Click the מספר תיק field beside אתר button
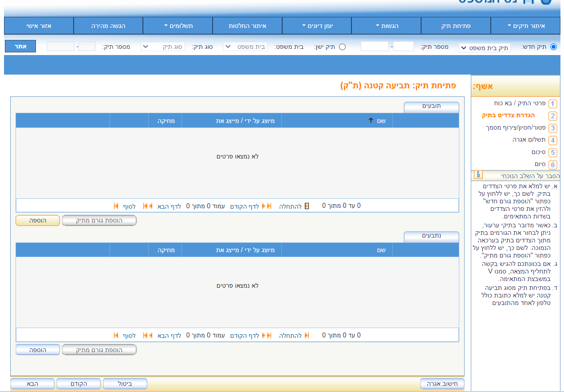Image resolution: width=564 pixels, height=392 pixels. 60,46
